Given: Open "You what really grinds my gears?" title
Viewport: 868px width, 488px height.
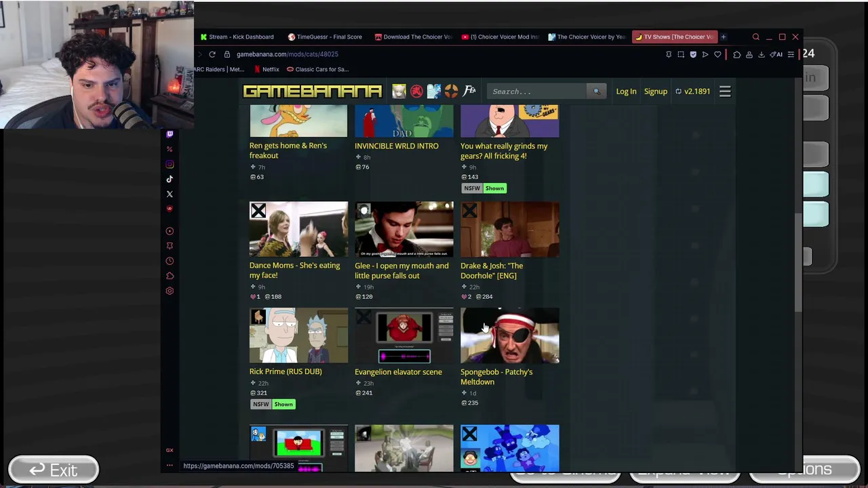Looking at the screenshot, I should tap(504, 151).
